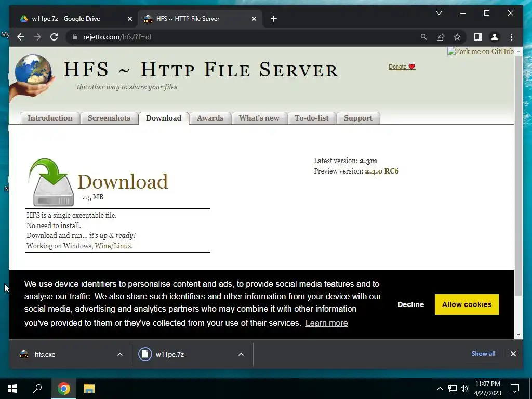The width and height of the screenshot is (532, 399).
Task: Open the Awards tab
Action: click(210, 118)
